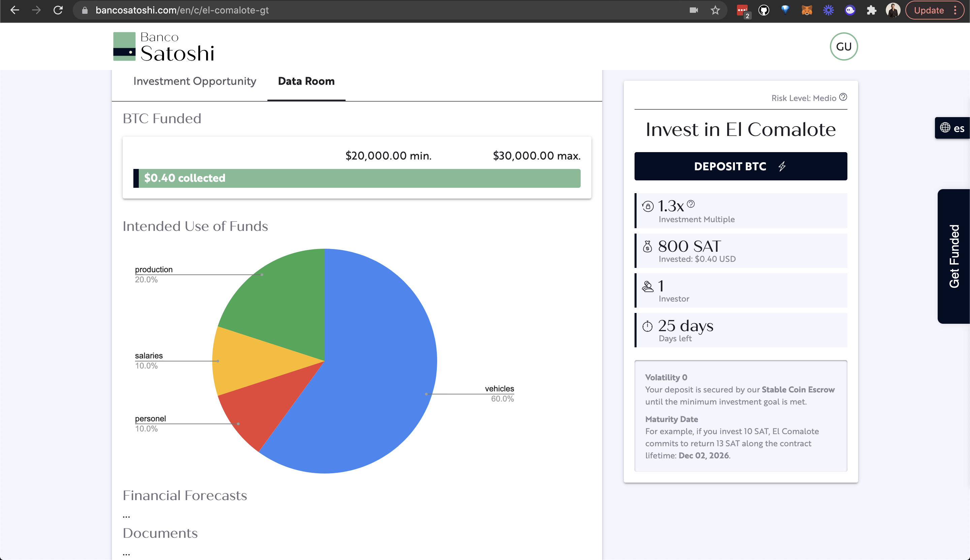
Task: Click the lightning icon on Deposit BTC button
Action: tap(782, 166)
